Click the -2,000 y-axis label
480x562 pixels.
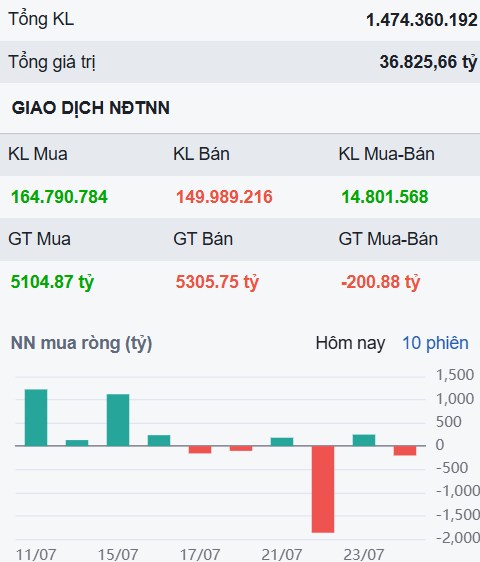coord(457,538)
